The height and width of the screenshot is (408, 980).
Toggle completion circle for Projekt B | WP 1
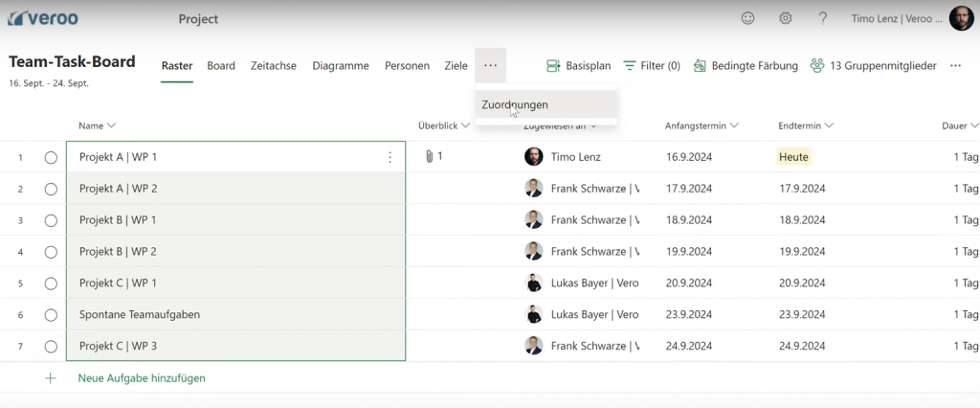click(x=51, y=220)
